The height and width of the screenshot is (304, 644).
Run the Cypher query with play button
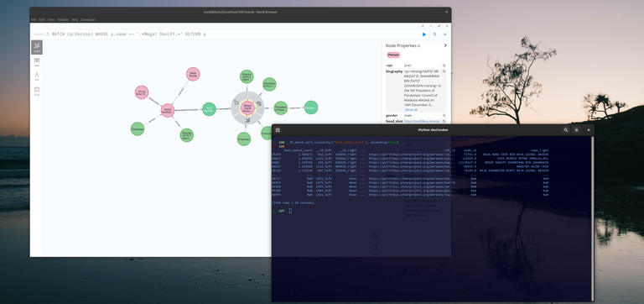coord(424,34)
